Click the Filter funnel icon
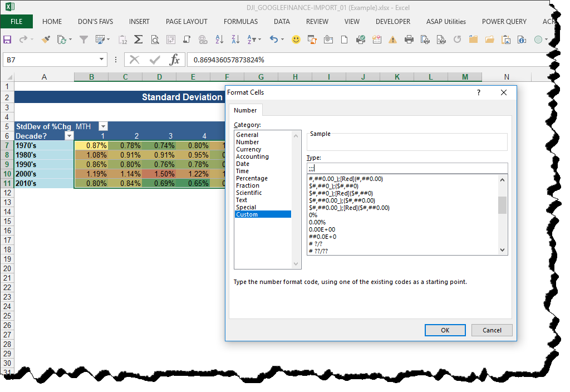 pos(83,40)
